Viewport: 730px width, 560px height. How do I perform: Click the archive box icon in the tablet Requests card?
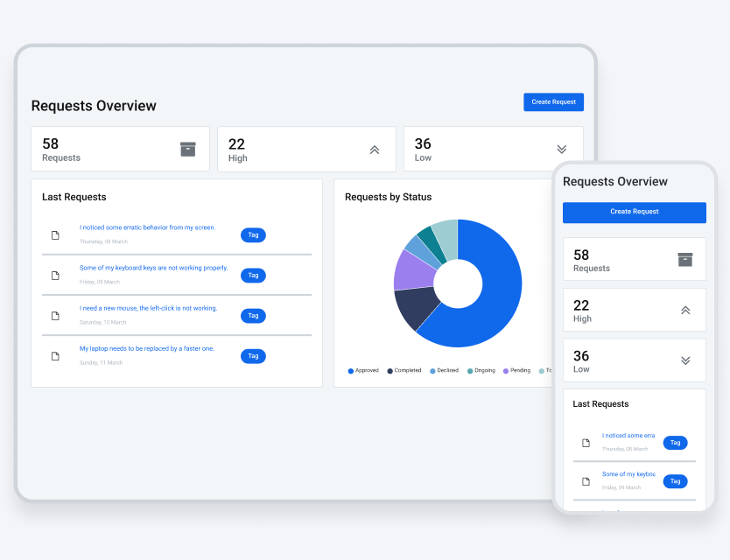pyautogui.click(x=187, y=149)
